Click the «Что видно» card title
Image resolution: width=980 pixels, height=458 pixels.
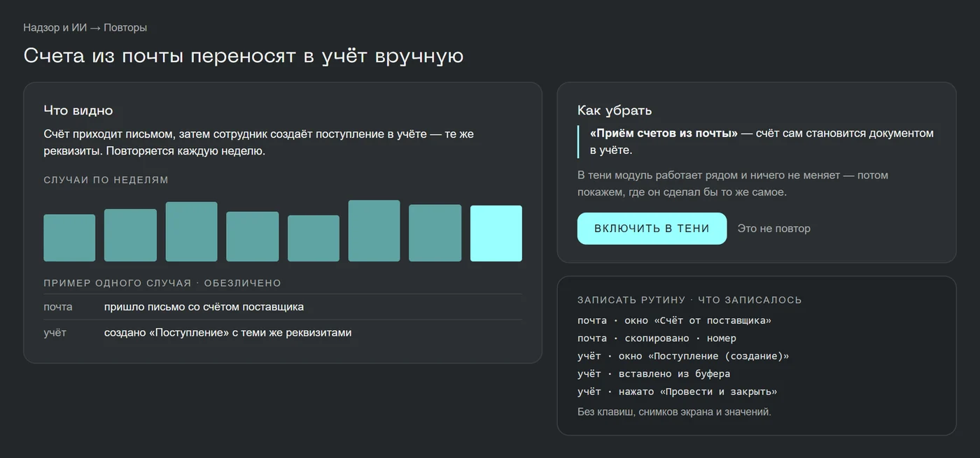pos(78,110)
